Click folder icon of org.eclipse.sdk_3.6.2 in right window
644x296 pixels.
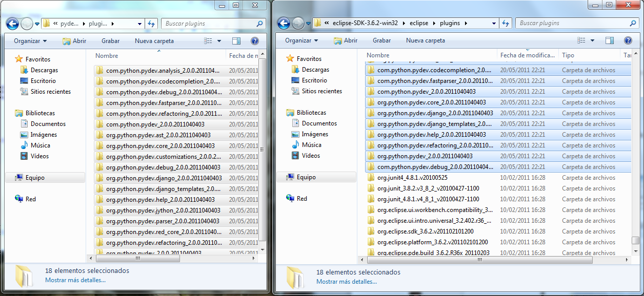pyautogui.click(x=371, y=231)
